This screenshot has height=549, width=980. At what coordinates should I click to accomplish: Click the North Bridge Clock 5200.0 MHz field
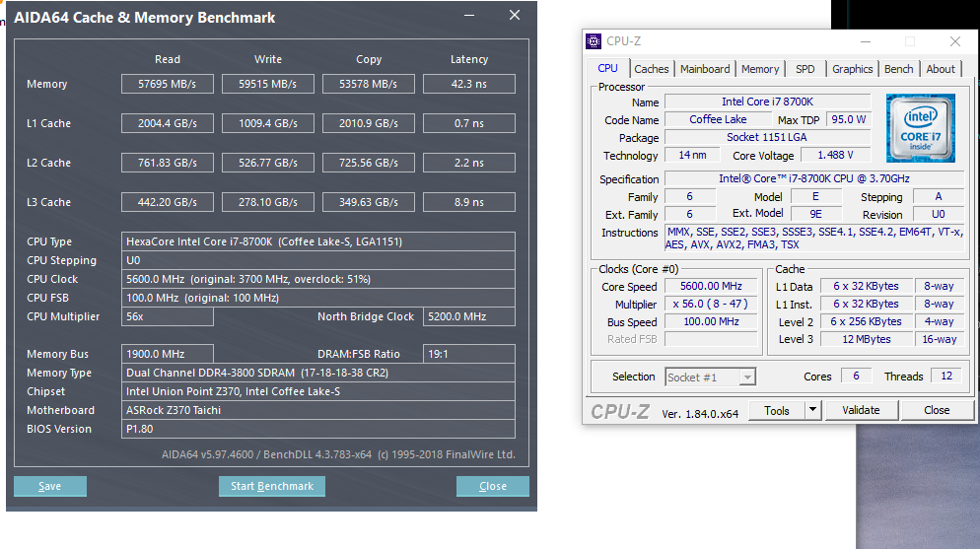click(469, 316)
